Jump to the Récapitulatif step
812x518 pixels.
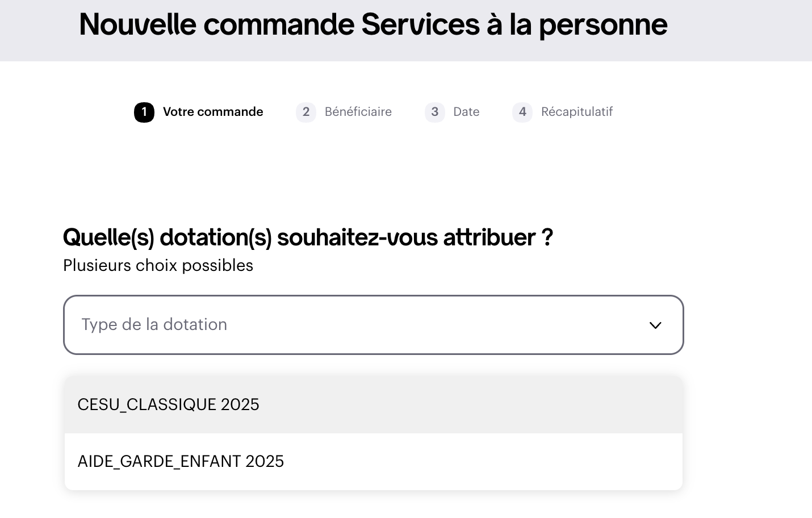[x=577, y=112]
